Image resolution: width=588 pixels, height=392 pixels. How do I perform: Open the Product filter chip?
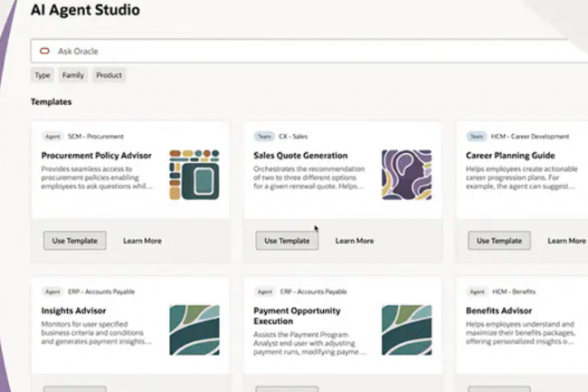tap(109, 75)
